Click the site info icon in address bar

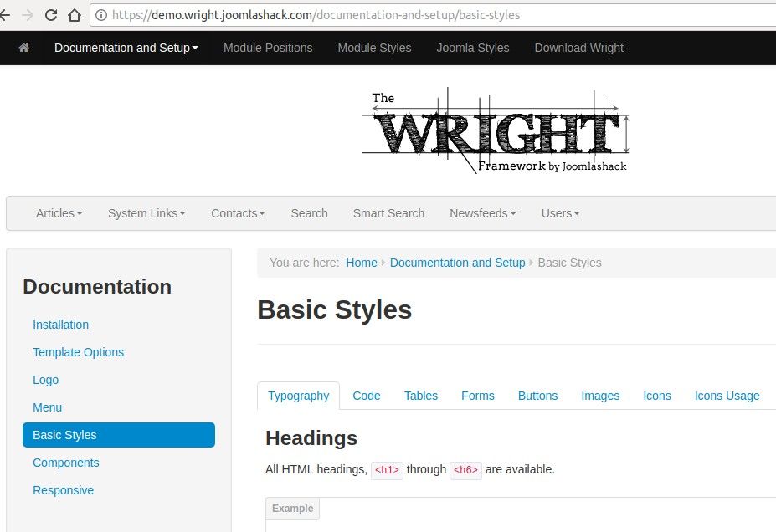pyautogui.click(x=101, y=15)
